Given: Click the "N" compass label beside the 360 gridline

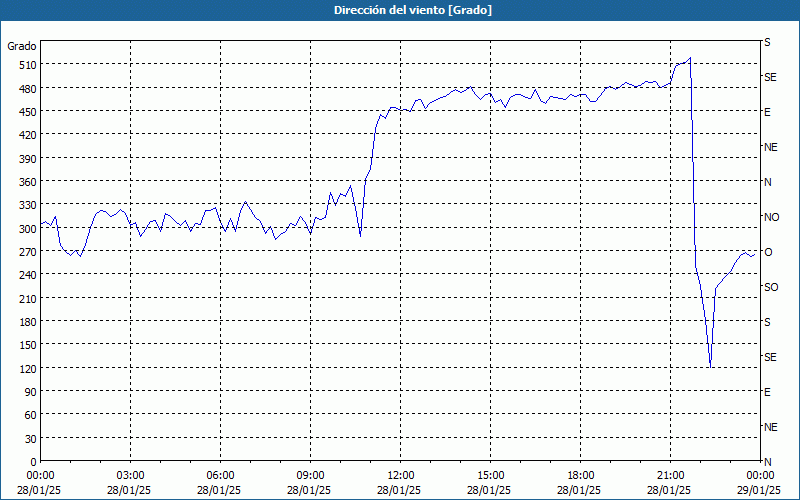Looking at the screenshot, I should point(767,182).
